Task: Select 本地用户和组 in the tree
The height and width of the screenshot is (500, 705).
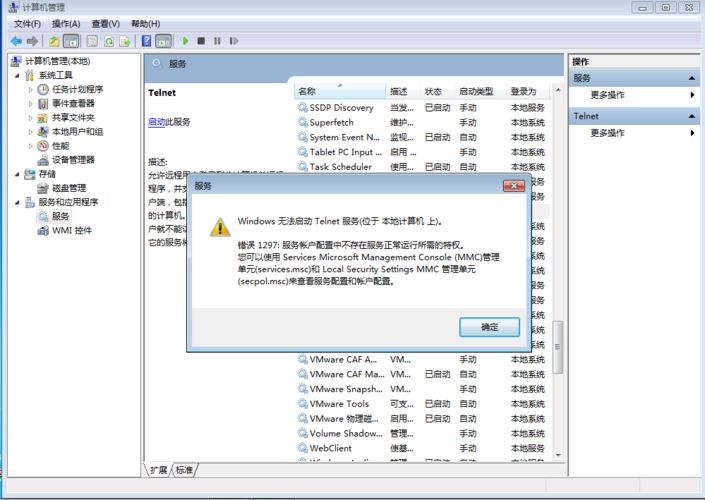Action: [77, 132]
